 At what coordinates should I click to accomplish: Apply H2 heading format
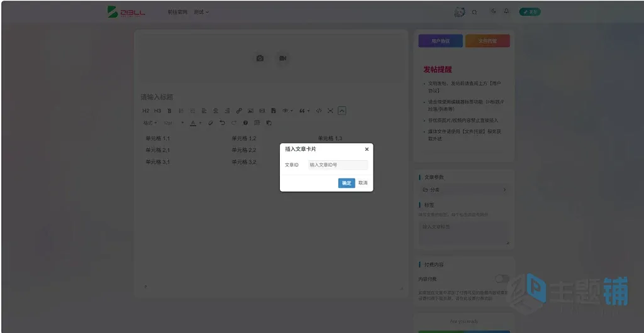click(x=146, y=111)
